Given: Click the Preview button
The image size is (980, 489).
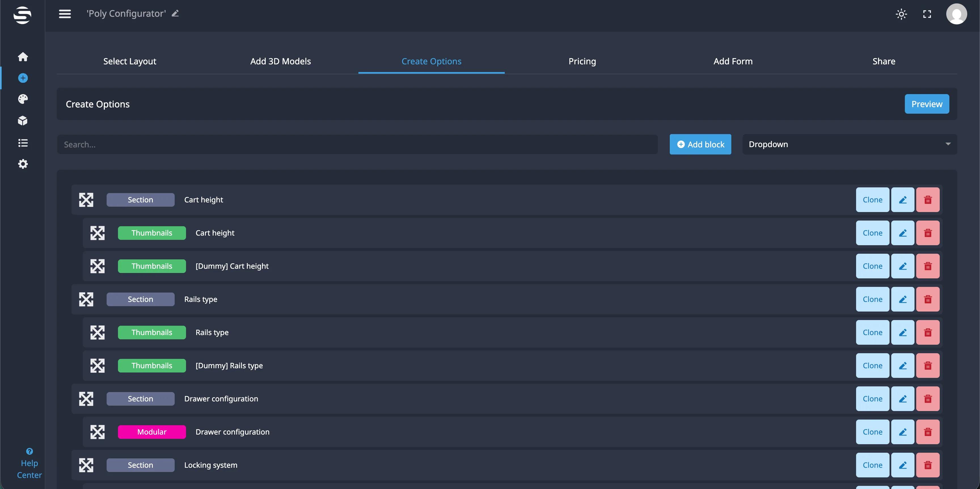Looking at the screenshot, I should coord(927,104).
